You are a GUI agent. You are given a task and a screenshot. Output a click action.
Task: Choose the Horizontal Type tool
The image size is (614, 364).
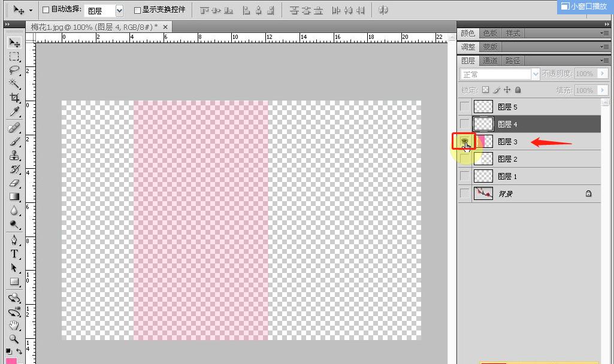point(14,254)
